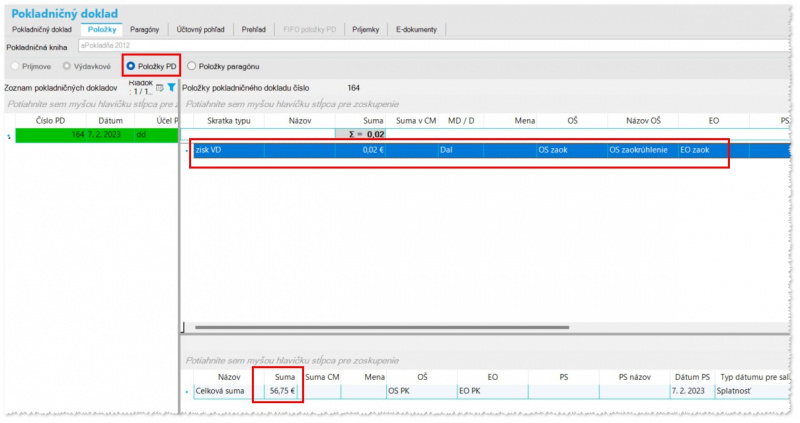Select the Položky paragónu radio button
800x423 pixels.
coord(191,66)
